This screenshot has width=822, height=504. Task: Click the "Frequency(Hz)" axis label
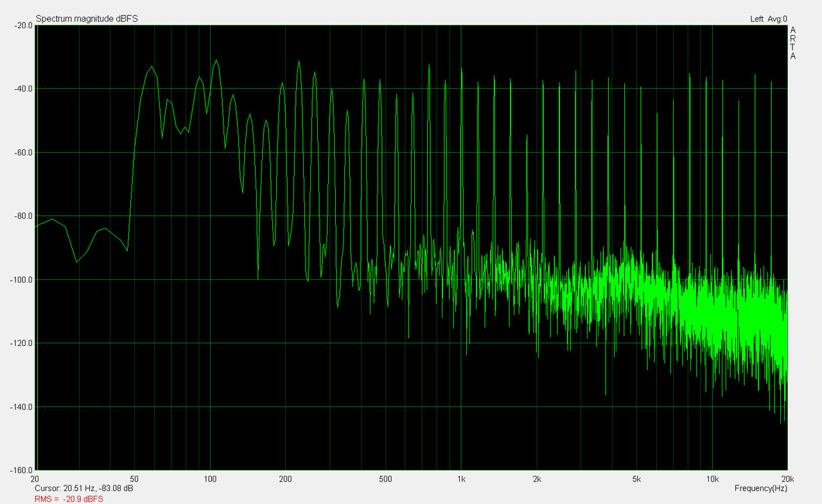(x=760, y=489)
